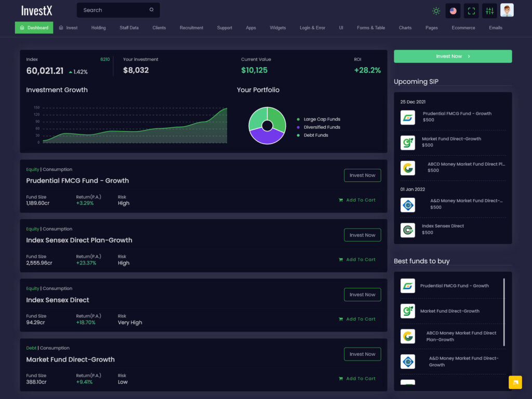Add Index Sensex Direct Plan-Growth to cart
This screenshot has height=399, width=532.
(x=357, y=260)
